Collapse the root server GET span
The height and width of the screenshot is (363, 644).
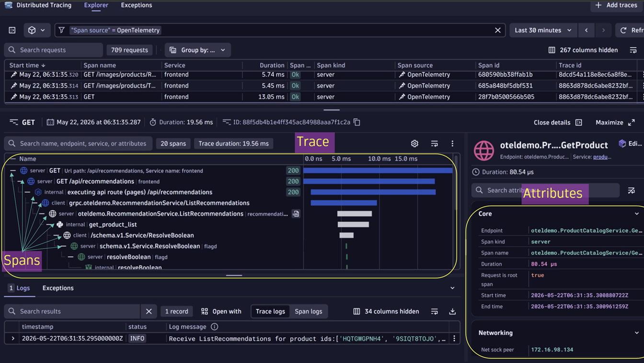click(x=13, y=170)
